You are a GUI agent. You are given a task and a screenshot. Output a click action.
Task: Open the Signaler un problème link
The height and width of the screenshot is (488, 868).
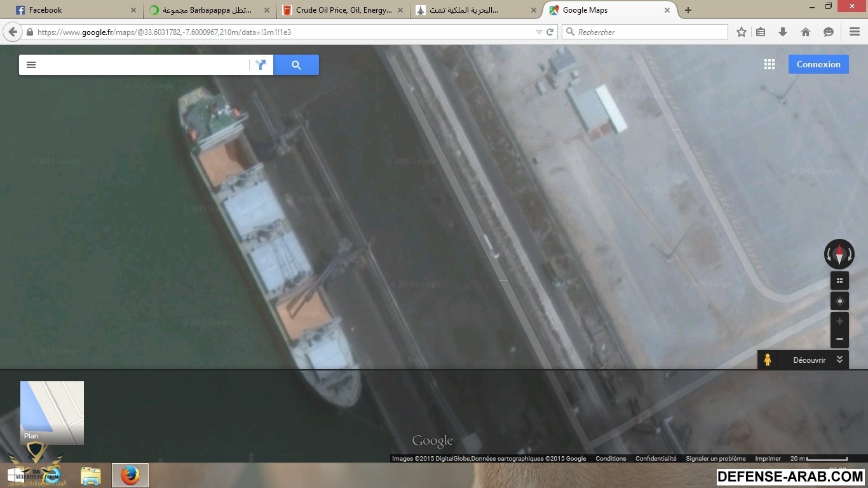(x=715, y=459)
